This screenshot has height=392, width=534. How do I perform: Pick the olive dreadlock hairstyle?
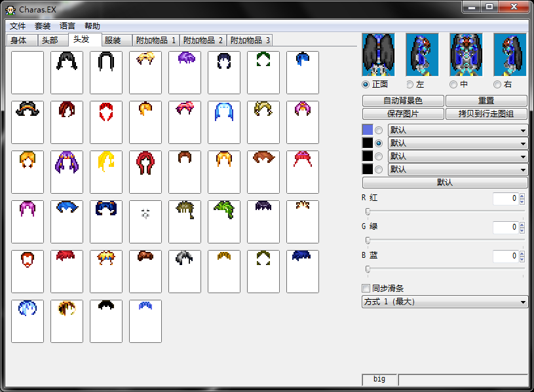pyautogui.click(x=185, y=221)
